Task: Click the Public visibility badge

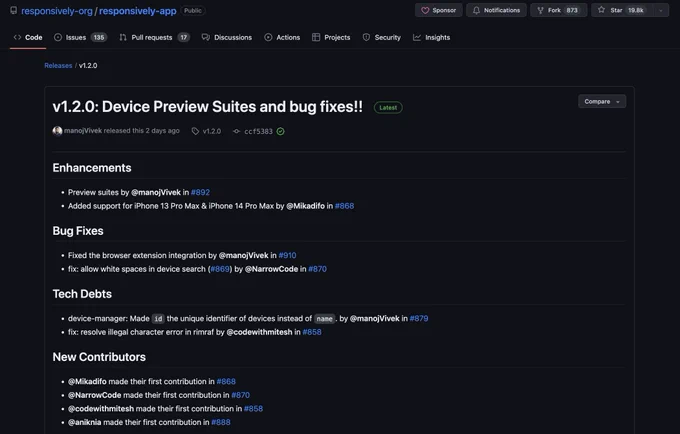Action: pos(193,10)
